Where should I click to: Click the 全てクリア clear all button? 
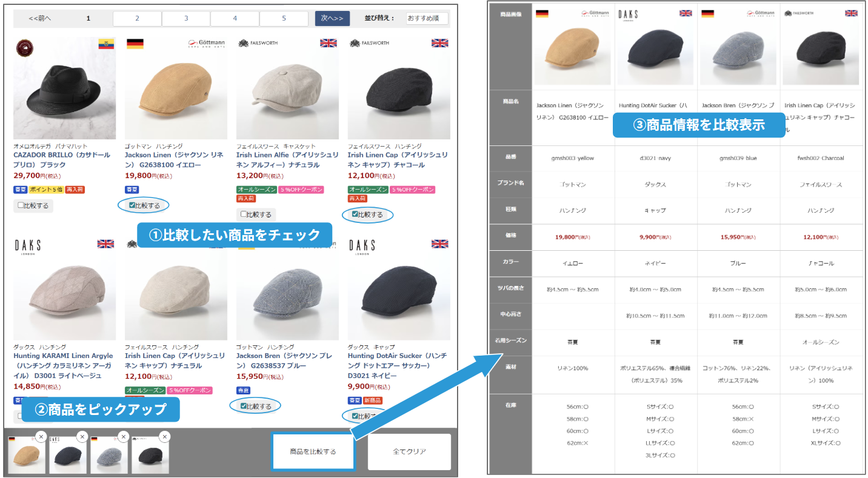click(x=409, y=451)
